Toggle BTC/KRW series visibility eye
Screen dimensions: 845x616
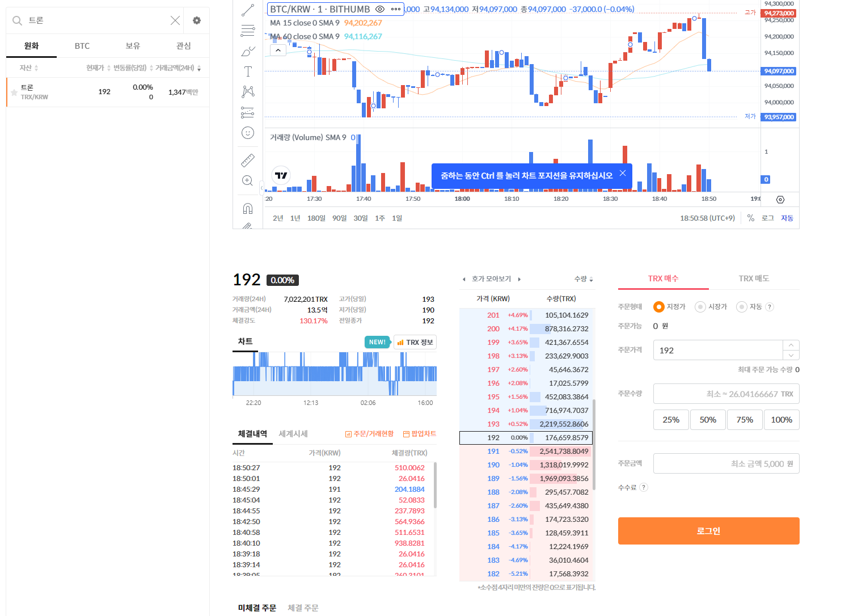point(380,9)
